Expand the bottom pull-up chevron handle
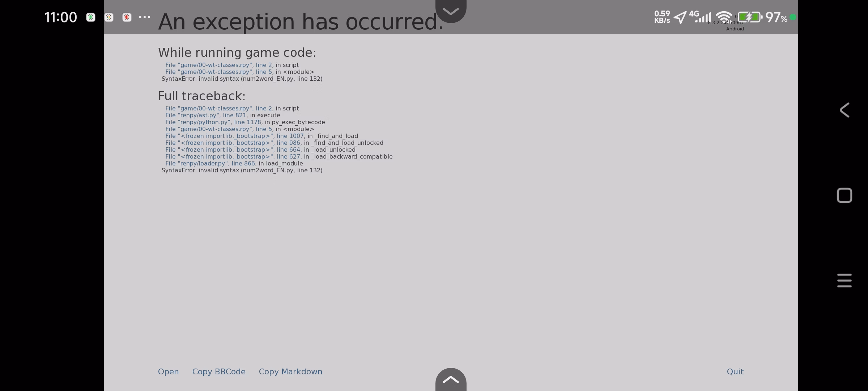 coord(451,379)
